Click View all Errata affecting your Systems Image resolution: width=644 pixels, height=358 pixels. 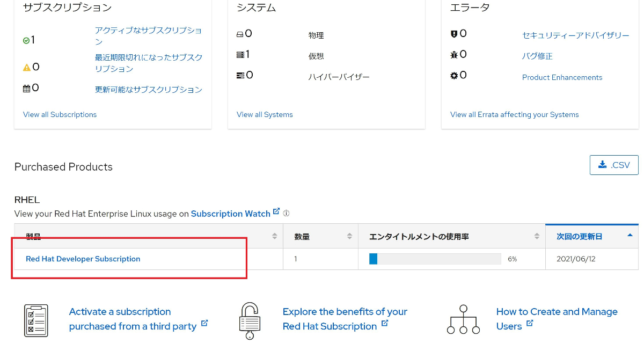(x=514, y=114)
